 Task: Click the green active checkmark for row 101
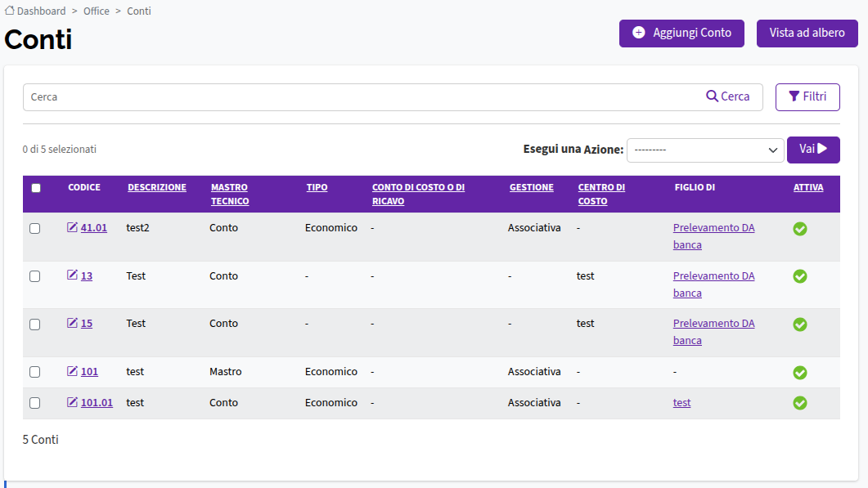point(800,373)
